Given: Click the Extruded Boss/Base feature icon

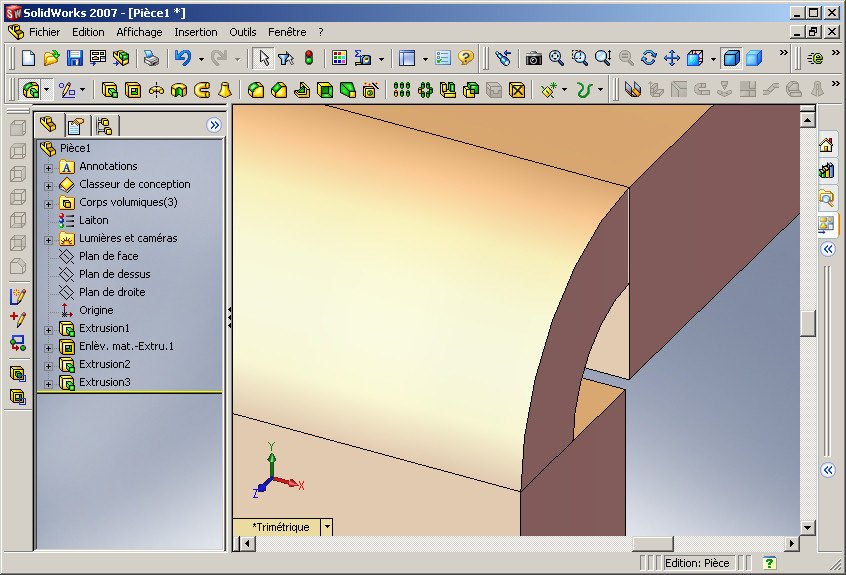Looking at the screenshot, I should [x=110, y=90].
